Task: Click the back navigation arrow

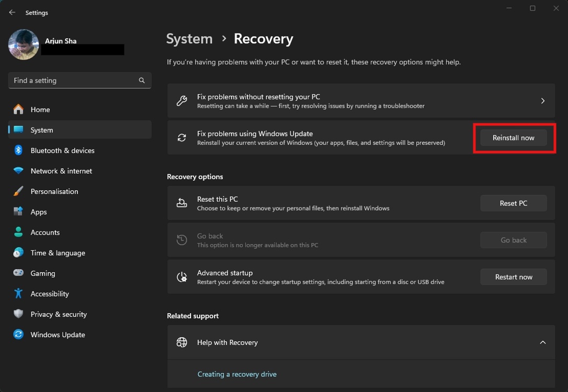Action: pyautogui.click(x=12, y=12)
